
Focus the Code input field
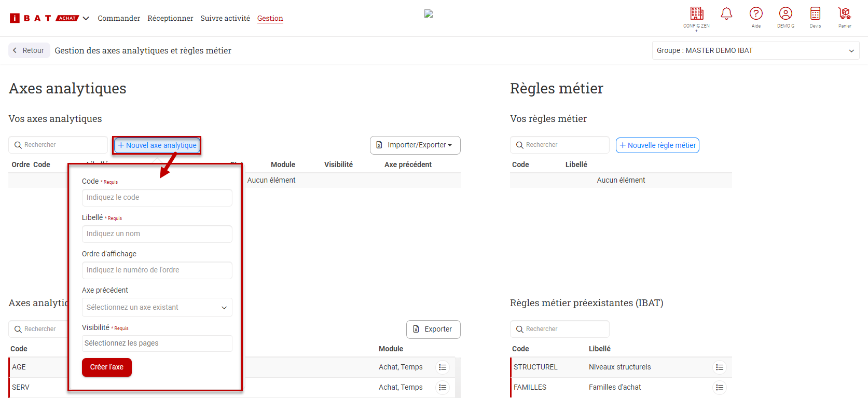tap(157, 198)
